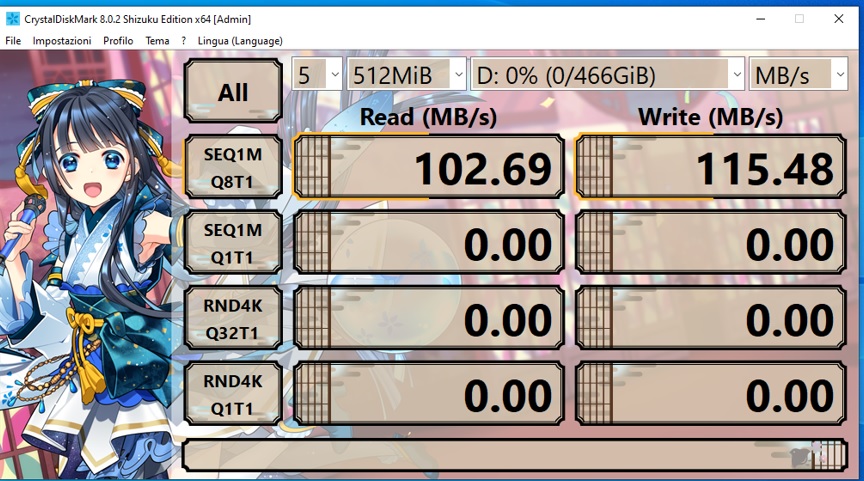Run the SEQ1M Q1T1 test
The image size is (864, 481).
[233, 242]
